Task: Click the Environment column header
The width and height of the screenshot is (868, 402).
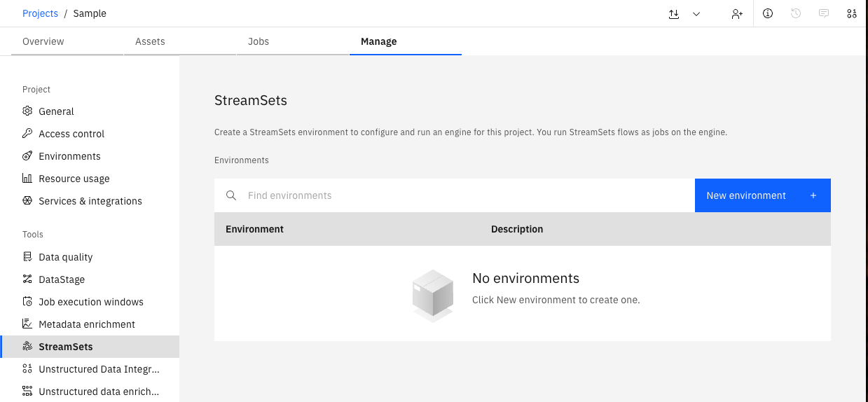Action: [x=254, y=229]
